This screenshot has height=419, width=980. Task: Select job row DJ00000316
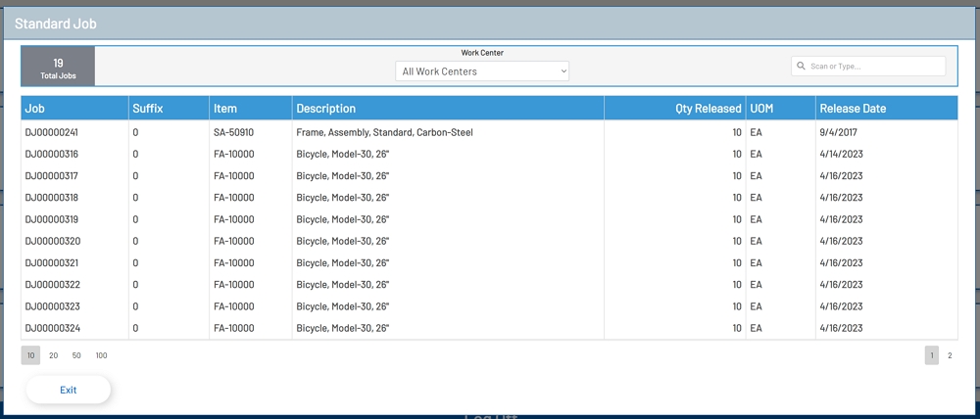[x=52, y=154]
